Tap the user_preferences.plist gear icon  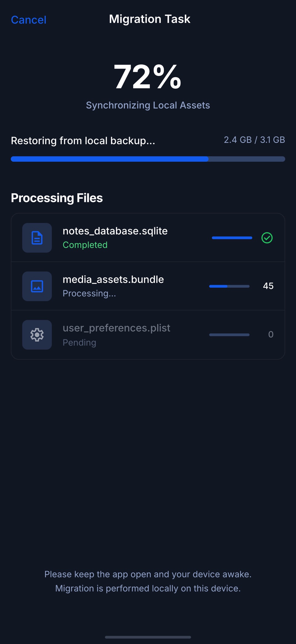37,335
